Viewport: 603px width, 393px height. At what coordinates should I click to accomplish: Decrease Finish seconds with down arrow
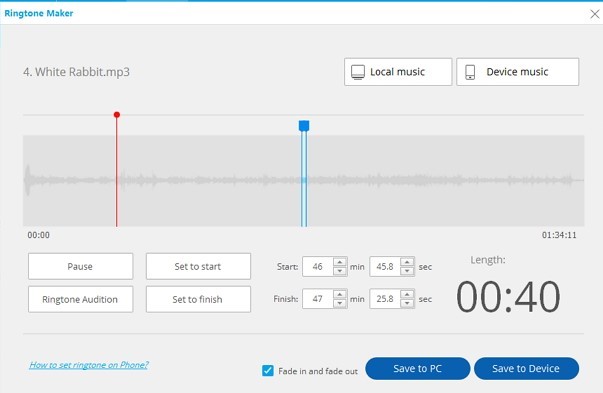(407, 303)
